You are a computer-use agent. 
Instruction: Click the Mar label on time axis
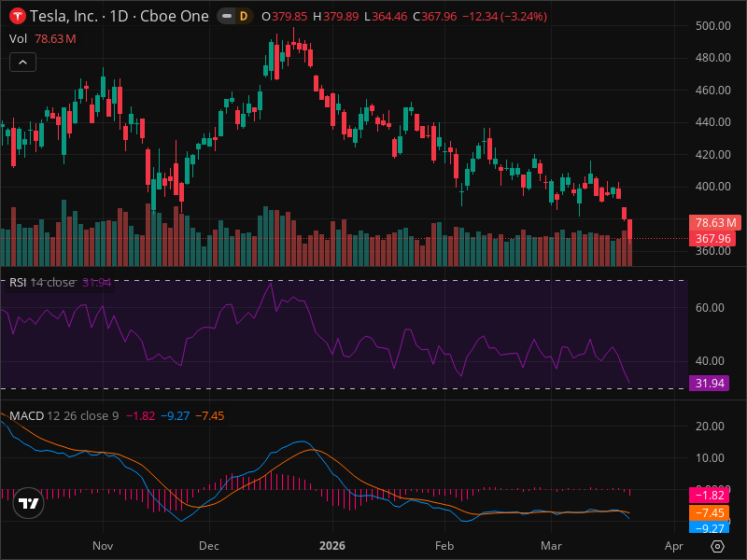(x=551, y=546)
